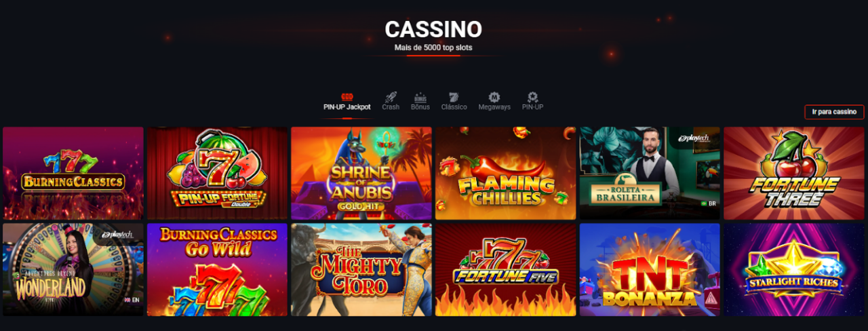This screenshot has height=331, width=868.
Task: Play the Fortune Three slot thumbnail
Action: pos(794,173)
